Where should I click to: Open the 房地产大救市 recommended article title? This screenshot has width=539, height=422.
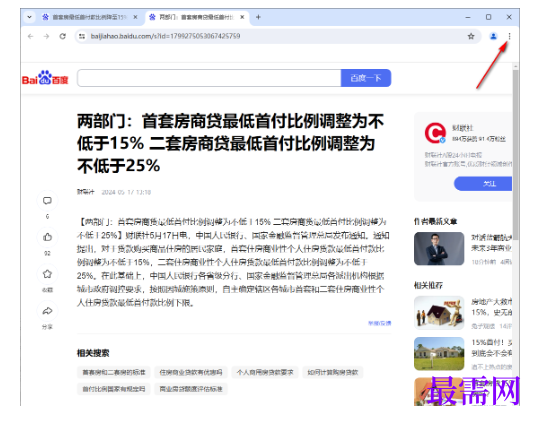492,307
